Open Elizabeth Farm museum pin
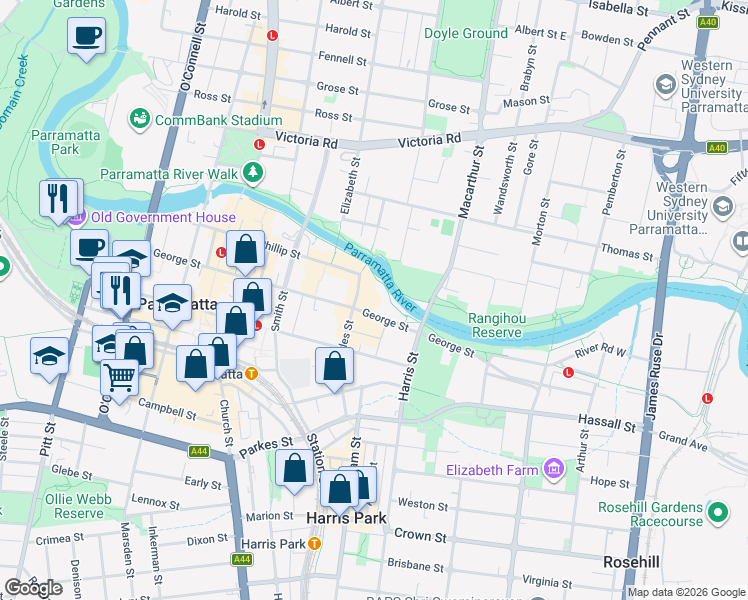748x600 pixels. [554, 469]
